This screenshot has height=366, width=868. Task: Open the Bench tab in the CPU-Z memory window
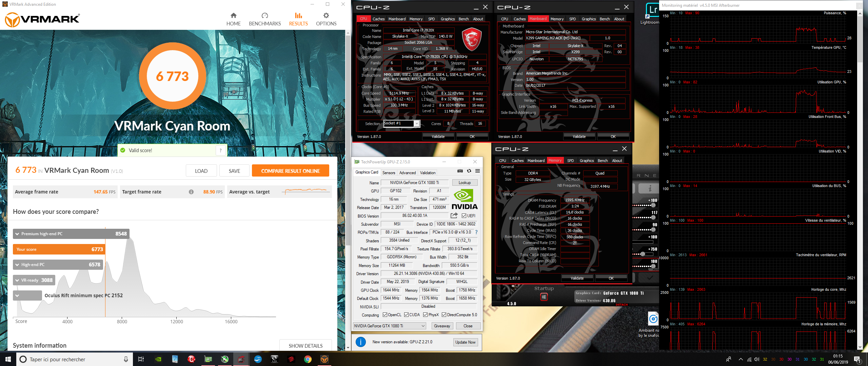(x=602, y=161)
